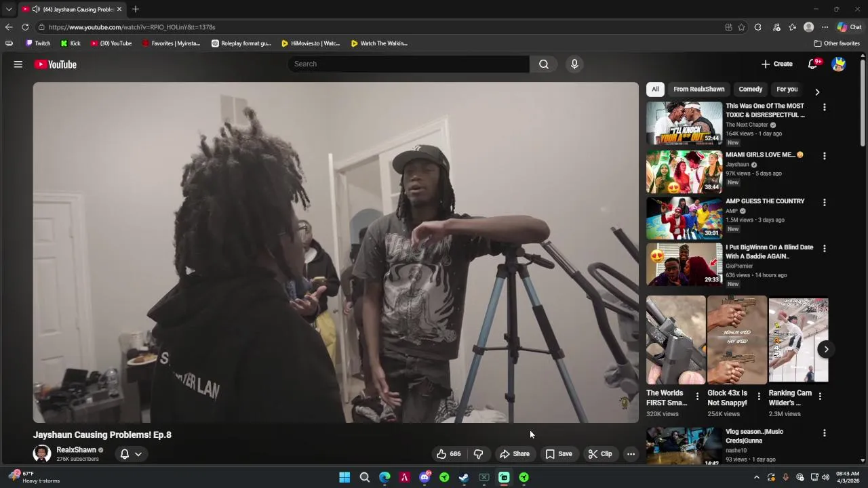Viewport: 868px width, 488px height.
Task: Open RealxShawn channel name link
Action: click(76, 450)
